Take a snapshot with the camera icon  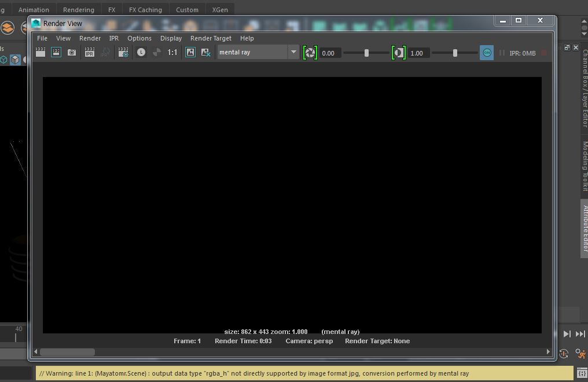tap(72, 53)
